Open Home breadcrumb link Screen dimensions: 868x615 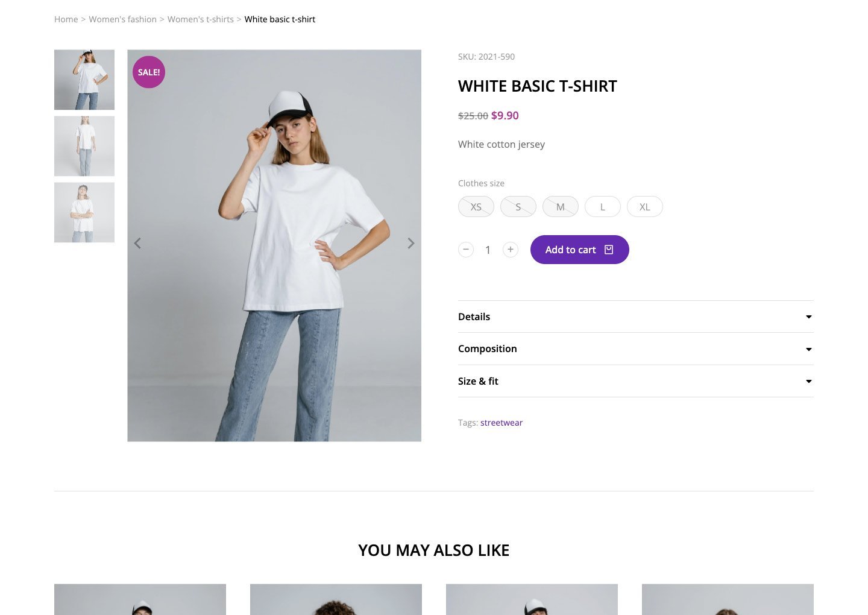coord(66,19)
